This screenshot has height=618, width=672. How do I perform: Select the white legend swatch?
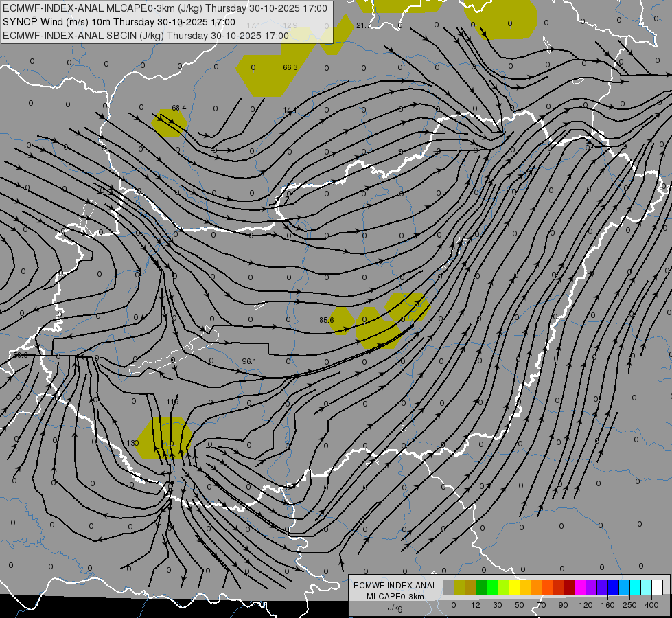click(x=658, y=587)
